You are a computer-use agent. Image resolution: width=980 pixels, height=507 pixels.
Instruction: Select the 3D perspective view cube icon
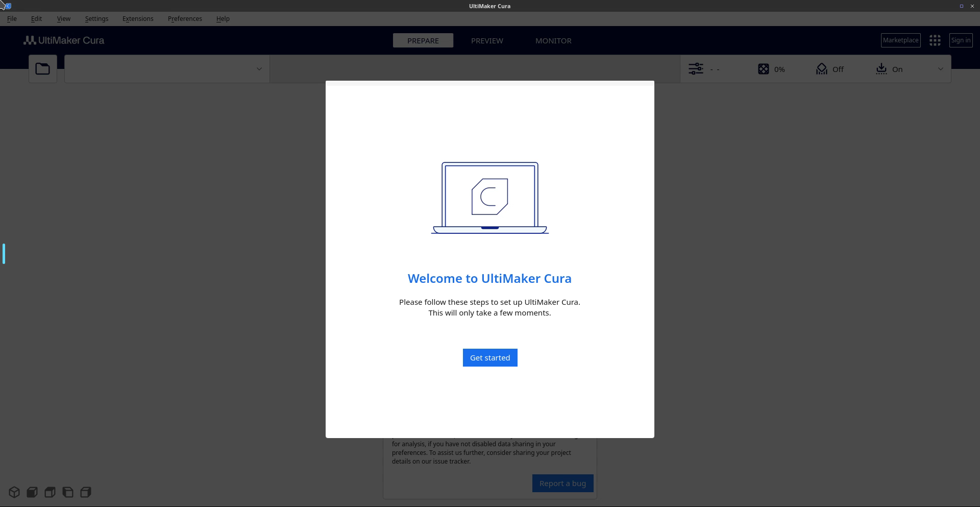pyautogui.click(x=14, y=492)
